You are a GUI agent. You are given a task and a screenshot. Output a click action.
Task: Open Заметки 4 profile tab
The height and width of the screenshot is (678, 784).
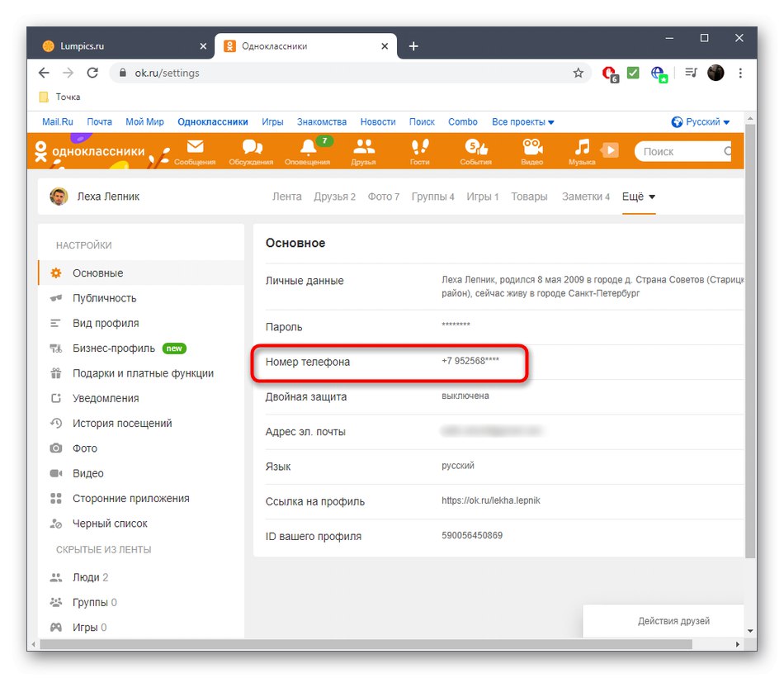click(x=585, y=197)
